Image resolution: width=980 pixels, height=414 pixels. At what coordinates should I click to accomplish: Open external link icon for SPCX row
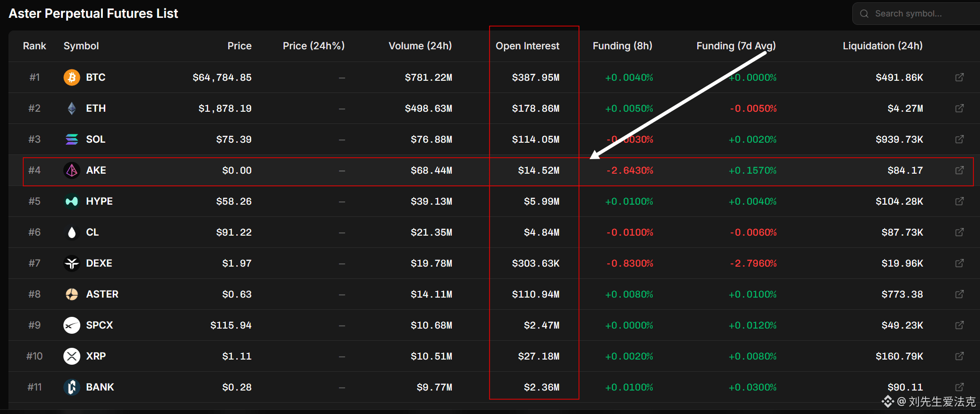coord(959,325)
